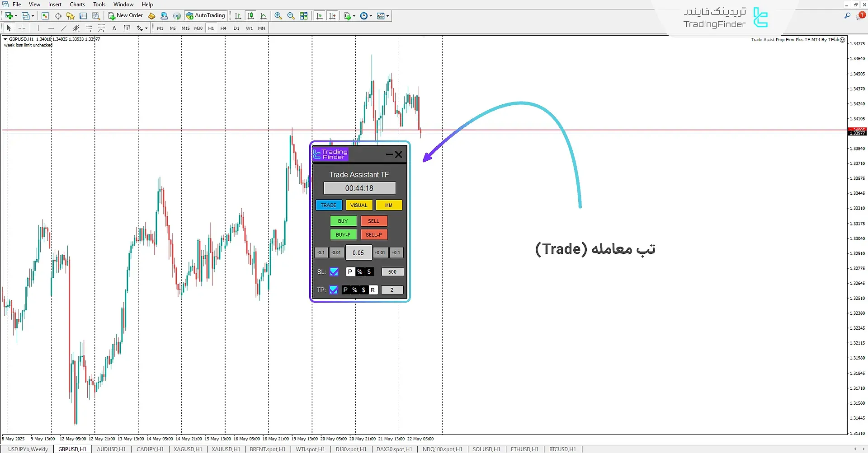Select the % mode for SL
868x453 pixels.
pyautogui.click(x=360, y=272)
